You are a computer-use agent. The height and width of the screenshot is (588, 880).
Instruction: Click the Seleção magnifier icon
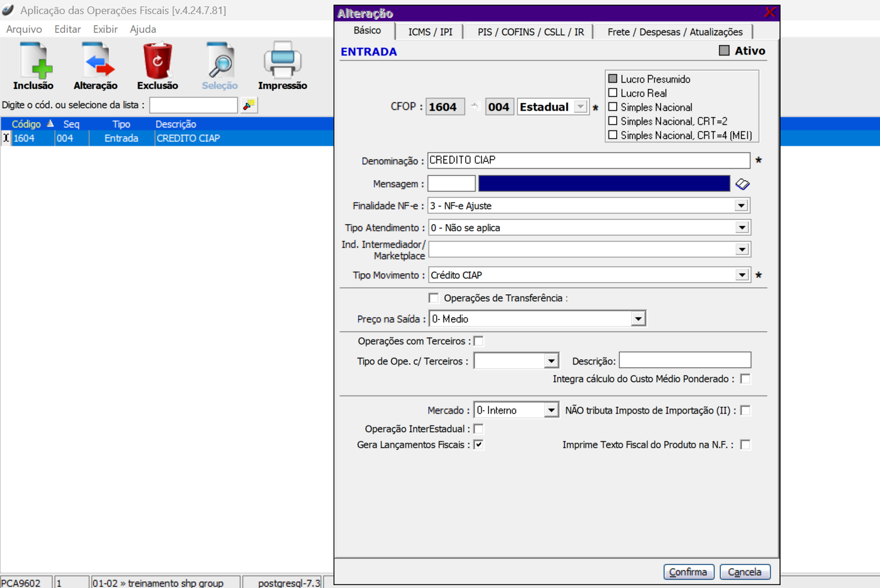point(220,61)
